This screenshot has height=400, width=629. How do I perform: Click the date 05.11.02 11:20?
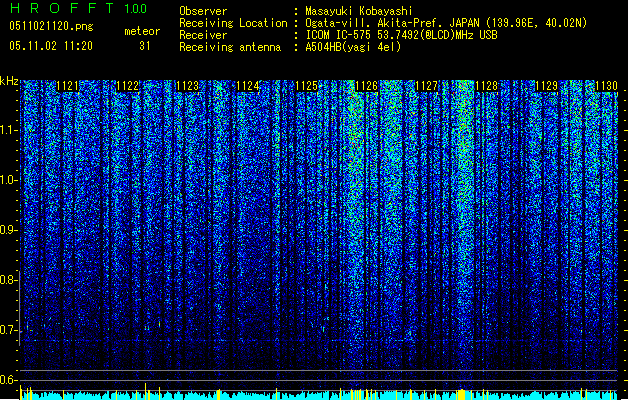tap(51, 46)
